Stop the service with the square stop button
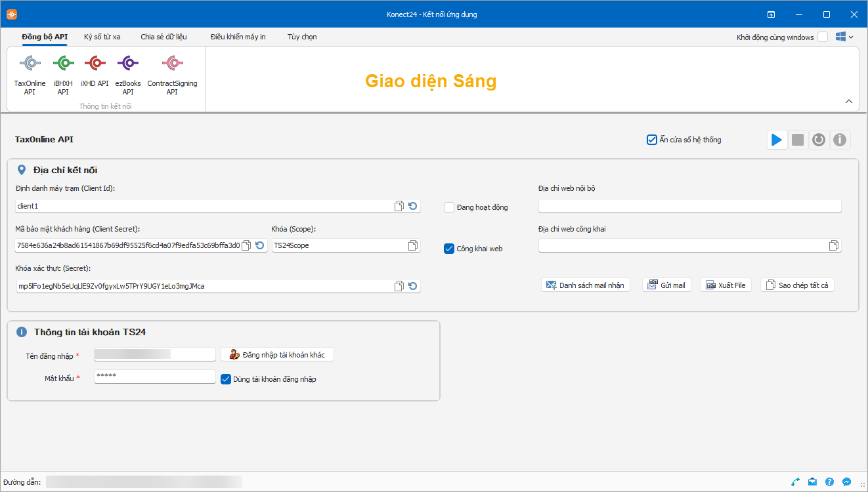Image resolution: width=868 pixels, height=492 pixels. click(x=798, y=140)
